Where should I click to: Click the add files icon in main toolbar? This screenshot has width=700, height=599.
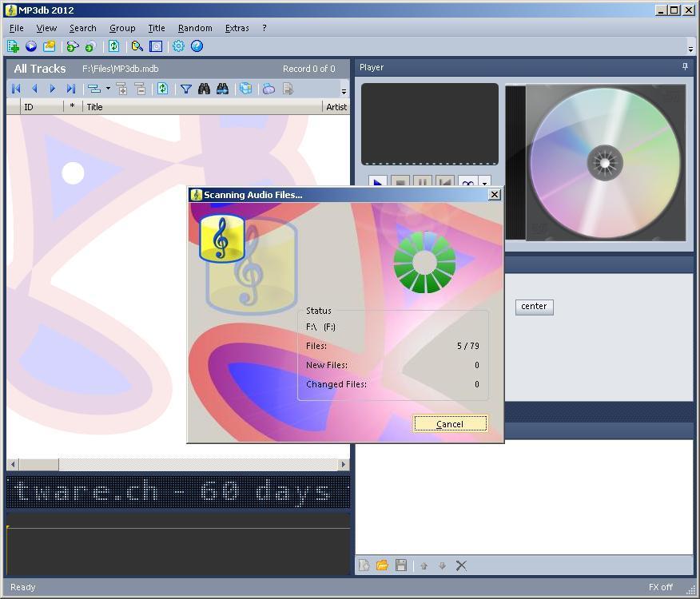pyautogui.click(x=13, y=46)
